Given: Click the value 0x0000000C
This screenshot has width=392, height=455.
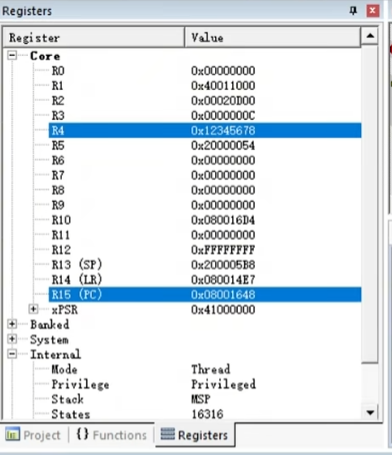Looking at the screenshot, I should (223, 116).
